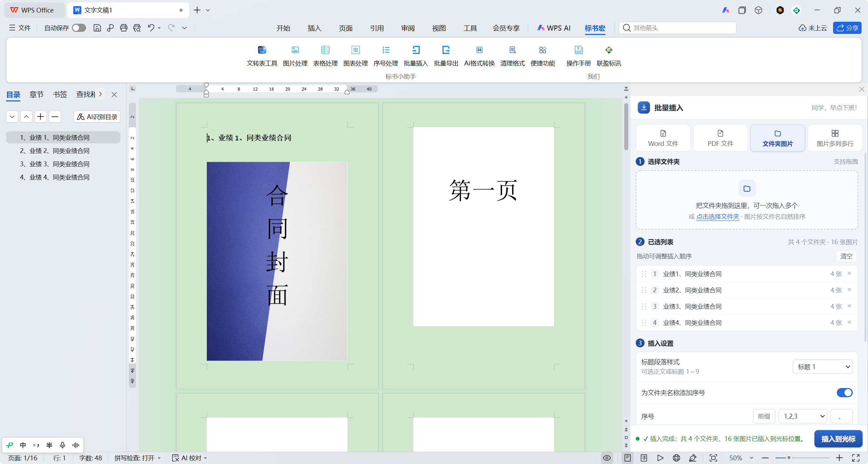
Task: Click the undo arrow icon
Action: click(x=151, y=28)
